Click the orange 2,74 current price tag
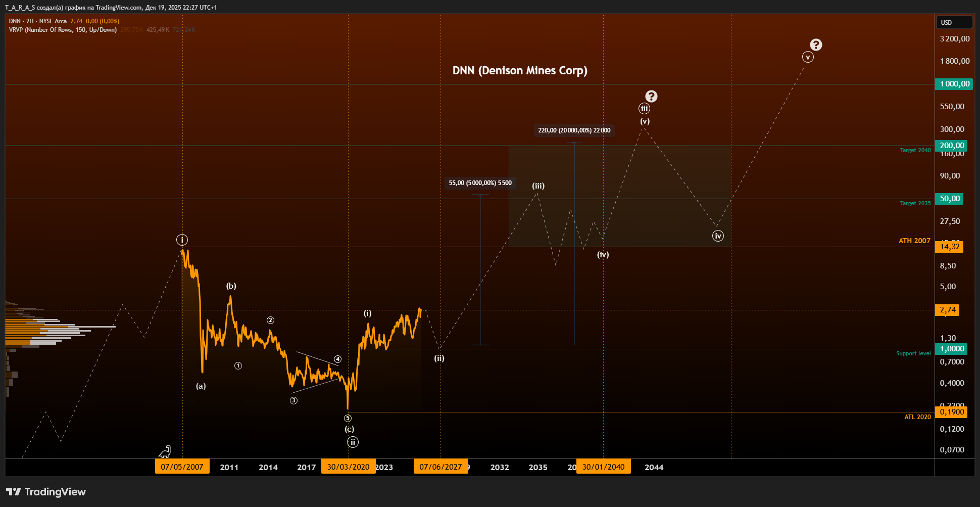 point(947,310)
